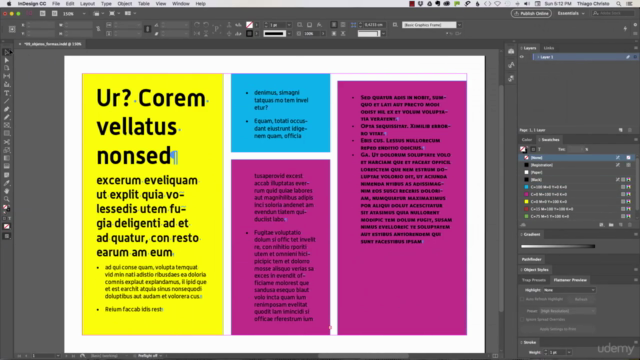640x360 pixels.
Task: Select the Scissors tool
Action: click(7, 142)
